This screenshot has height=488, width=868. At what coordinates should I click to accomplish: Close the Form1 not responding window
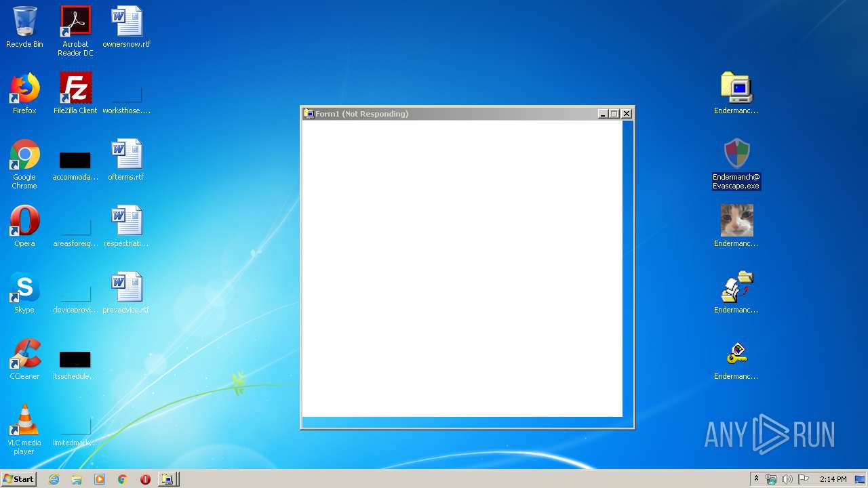click(627, 114)
